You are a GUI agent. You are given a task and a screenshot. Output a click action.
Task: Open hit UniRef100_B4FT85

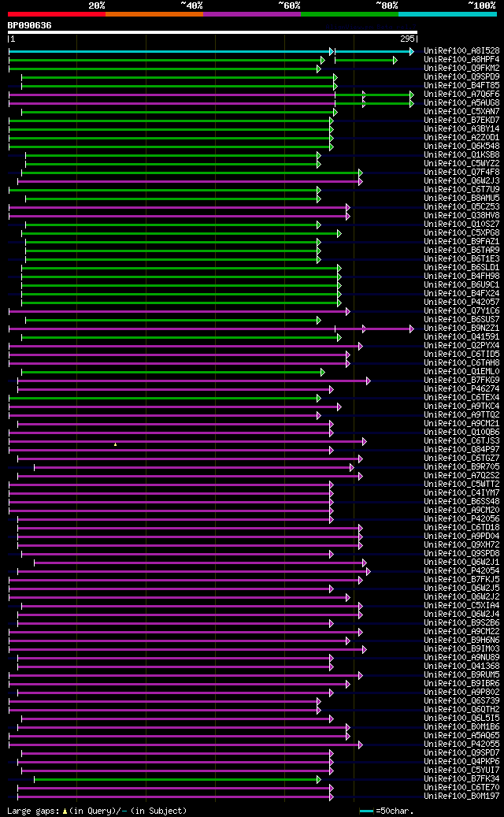461,85
